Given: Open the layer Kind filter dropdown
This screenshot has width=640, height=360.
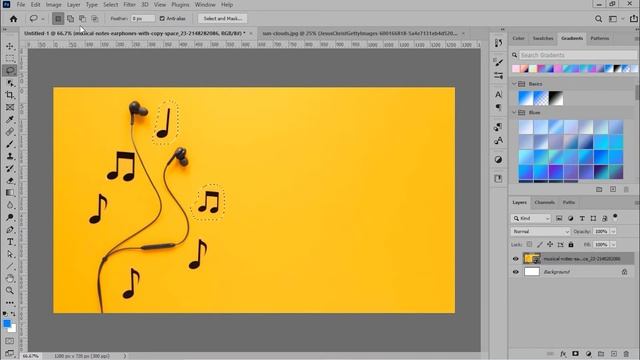Looking at the screenshot, I should pos(531,218).
